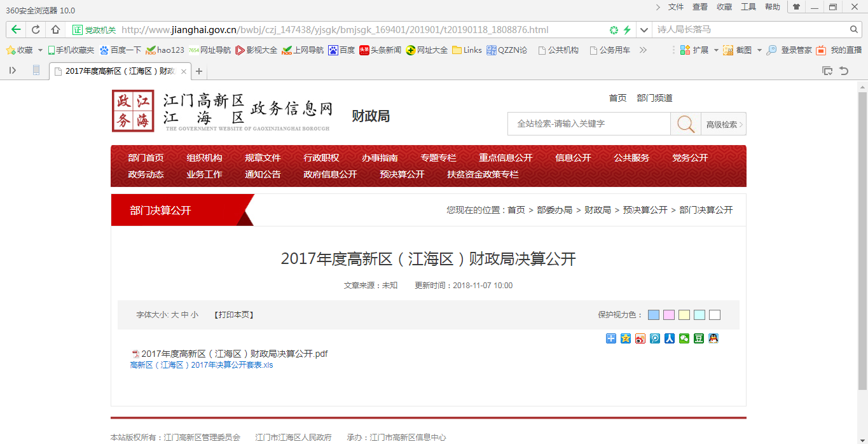
Task: Focus the browser search box 诗人局长落马
Action: click(x=752, y=30)
